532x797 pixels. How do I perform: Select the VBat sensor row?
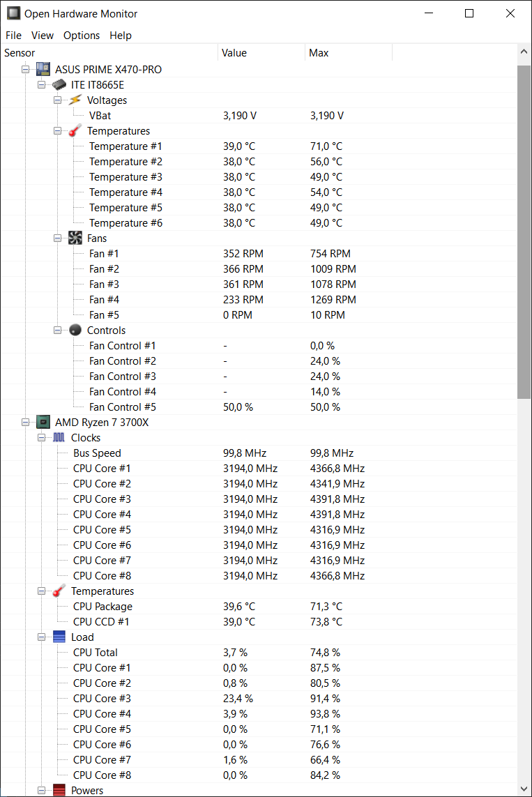tap(259, 115)
